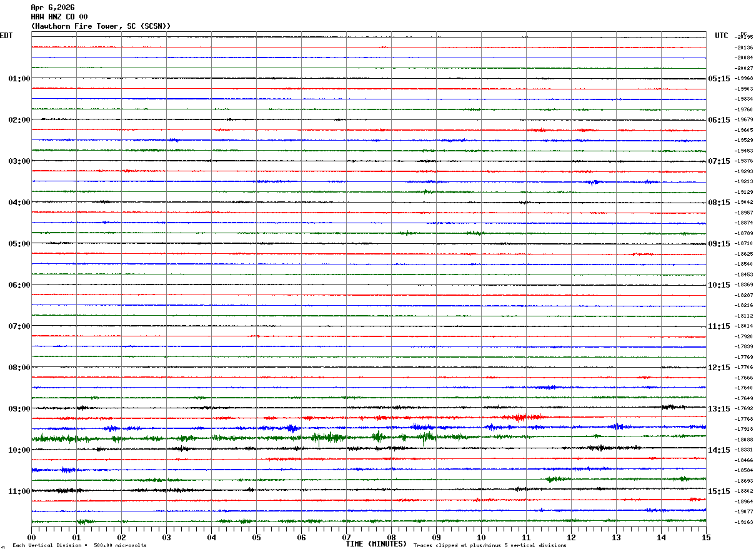
Task: Click the 04:00 EDT time label
Action: coord(19,203)
